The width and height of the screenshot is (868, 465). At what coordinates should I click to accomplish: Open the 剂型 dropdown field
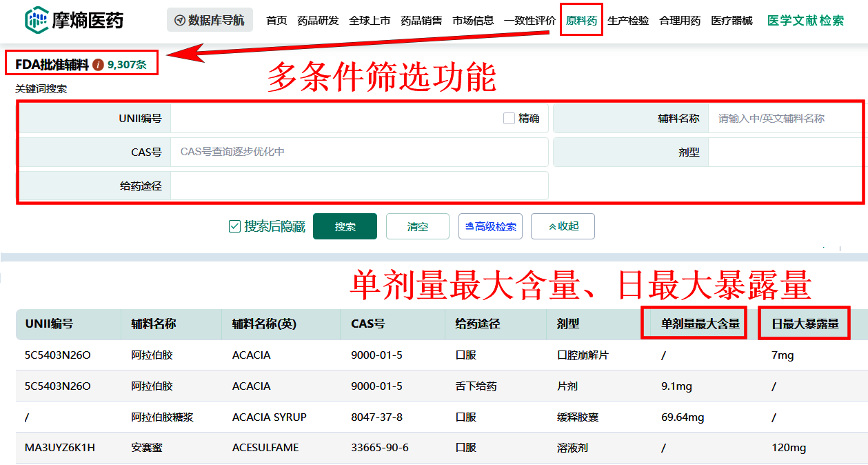tap(785, 152)
